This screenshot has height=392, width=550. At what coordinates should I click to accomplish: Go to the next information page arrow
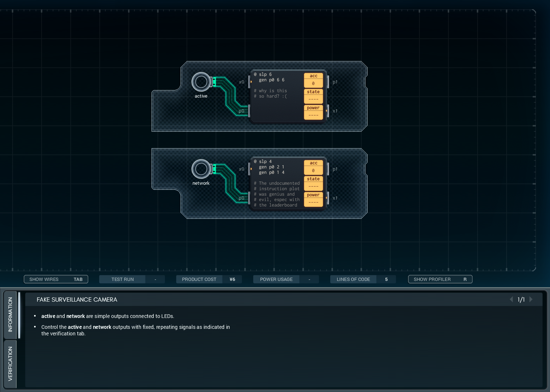coord(531,299)
